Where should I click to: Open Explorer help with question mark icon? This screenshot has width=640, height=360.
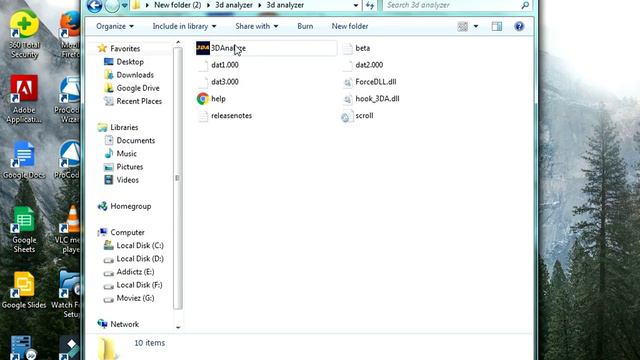tap(519, 27)
